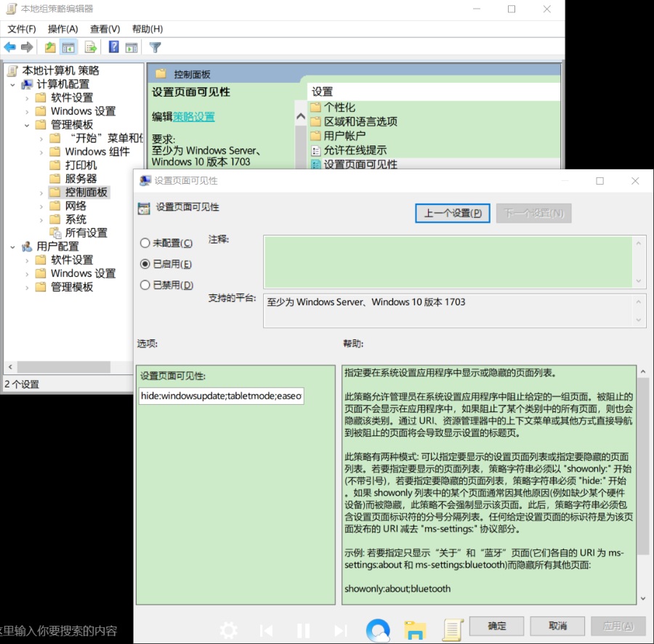The image size is (654, 644).
Task: Open the settings gear on the taskbar
Action: [229, 630]
